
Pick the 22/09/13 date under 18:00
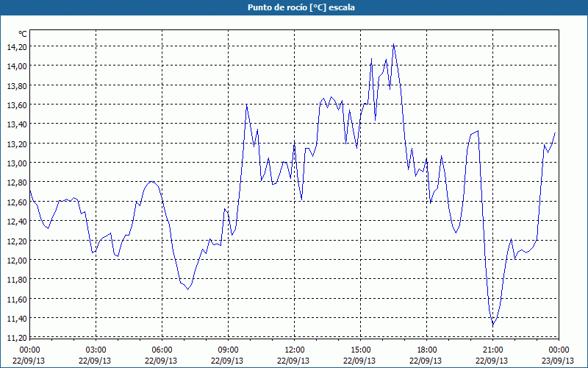click(x=426, y=361)
